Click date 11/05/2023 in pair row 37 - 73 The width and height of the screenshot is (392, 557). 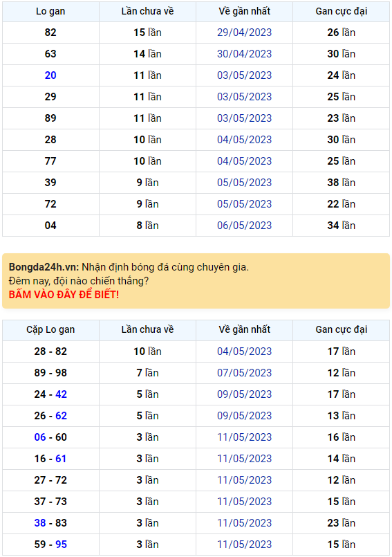point(244,501)
